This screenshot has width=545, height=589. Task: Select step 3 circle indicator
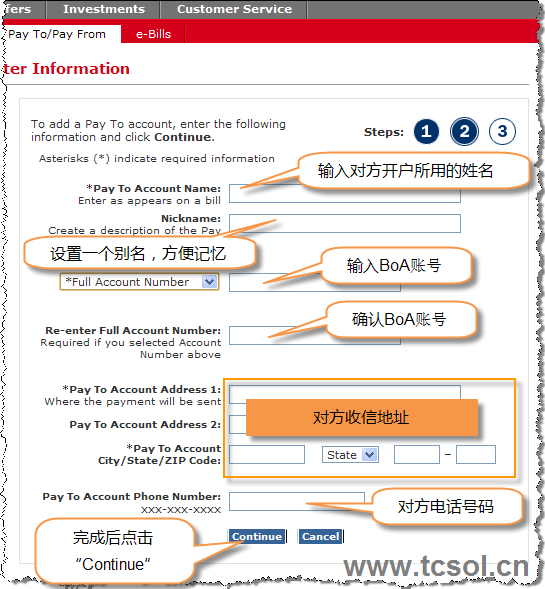click(x=502, y=131)
